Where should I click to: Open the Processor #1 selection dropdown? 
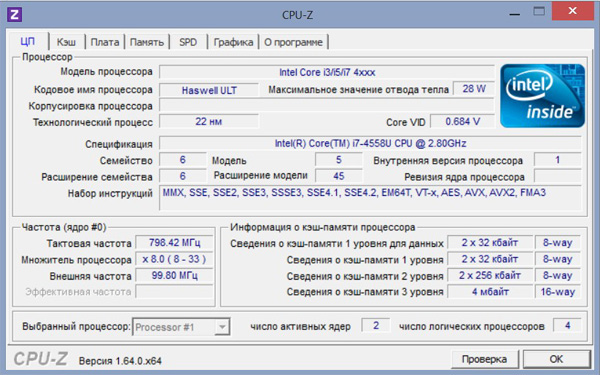(181, 327)
